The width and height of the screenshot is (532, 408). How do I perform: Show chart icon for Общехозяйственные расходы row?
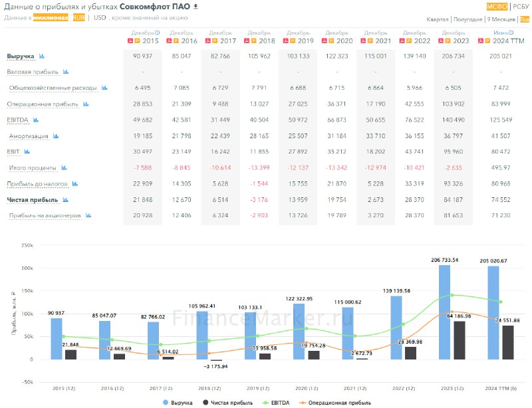click(104, 88)
